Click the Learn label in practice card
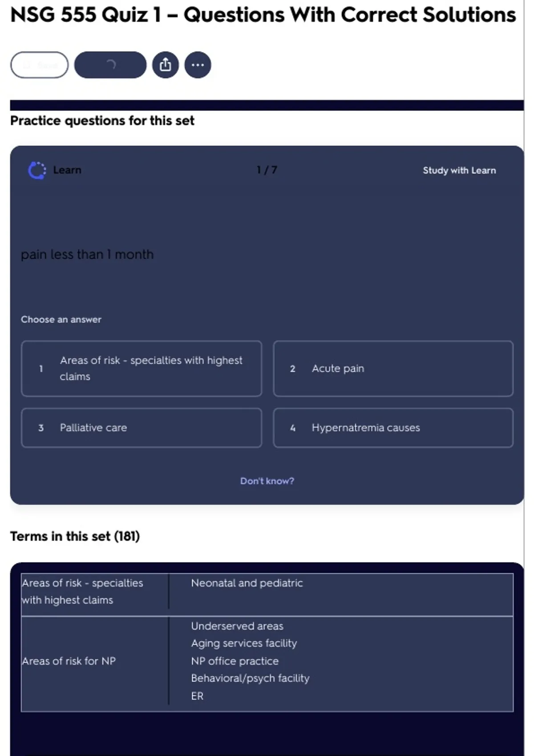 pos(67,170)
